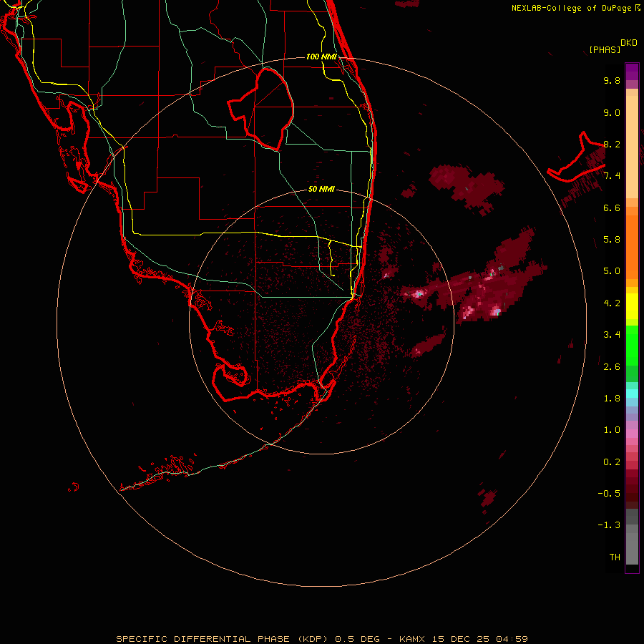Pick the orange segment of the color bar

pyautogui.click(x=632, y=247)
